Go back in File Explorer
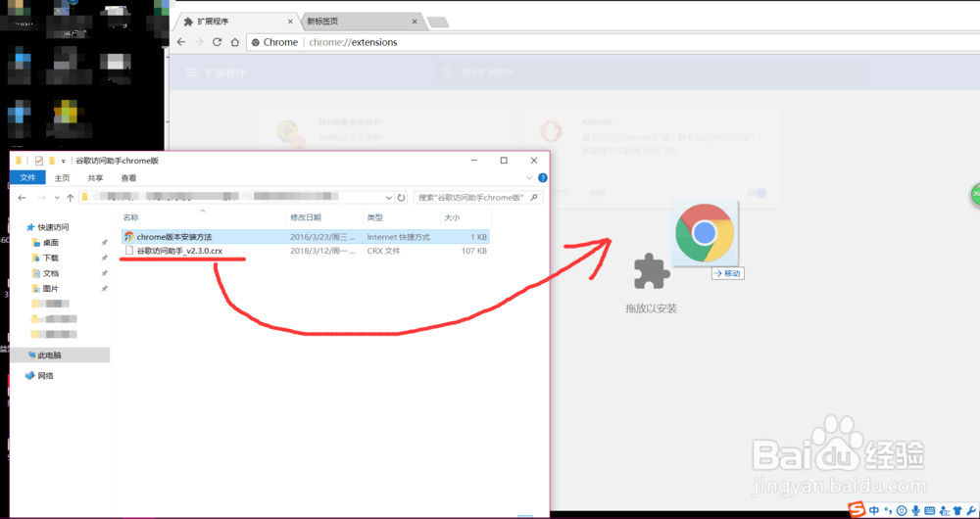 pos(22,198)
